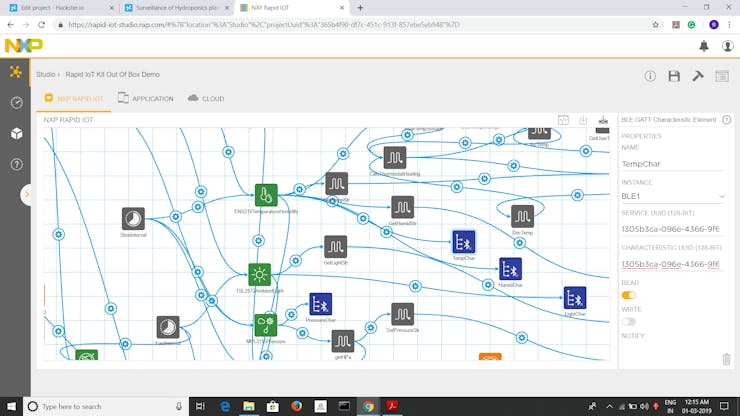Go back in the browser
This screenshot has width=740, height=416.
pos(10,25)
